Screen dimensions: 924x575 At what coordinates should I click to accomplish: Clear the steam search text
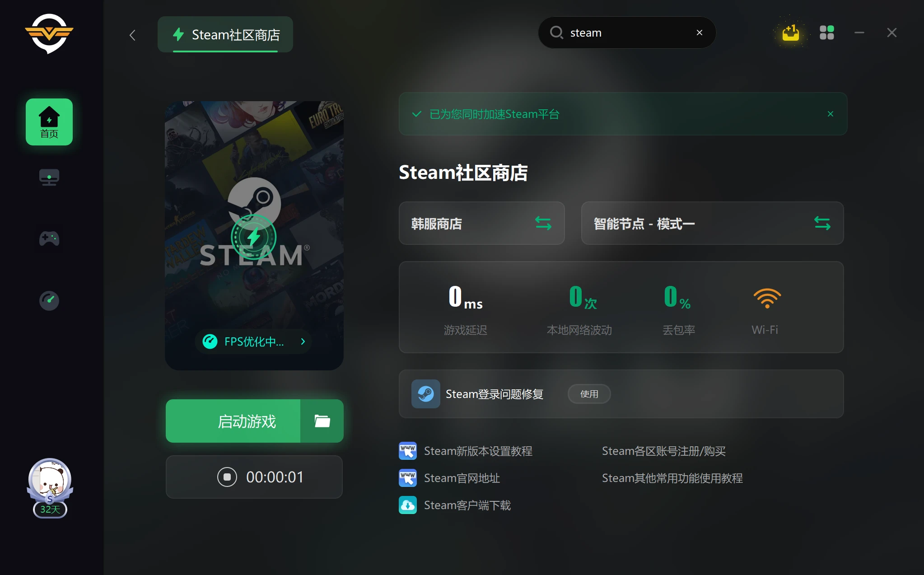pos(700,33)
